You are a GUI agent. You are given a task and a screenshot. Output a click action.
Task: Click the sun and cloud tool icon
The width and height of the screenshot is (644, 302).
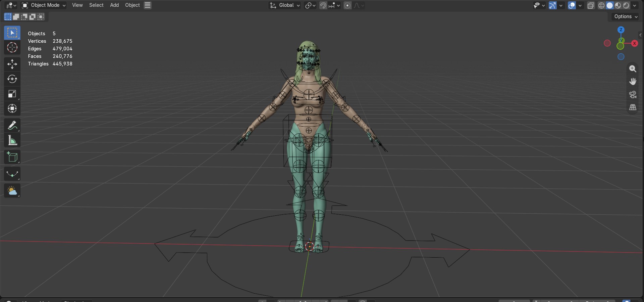[x=12, y=191]
